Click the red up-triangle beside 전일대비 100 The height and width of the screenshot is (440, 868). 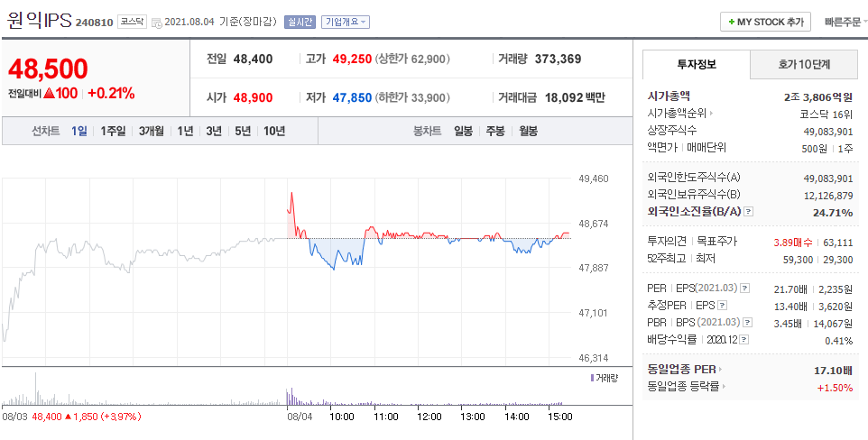48,94
